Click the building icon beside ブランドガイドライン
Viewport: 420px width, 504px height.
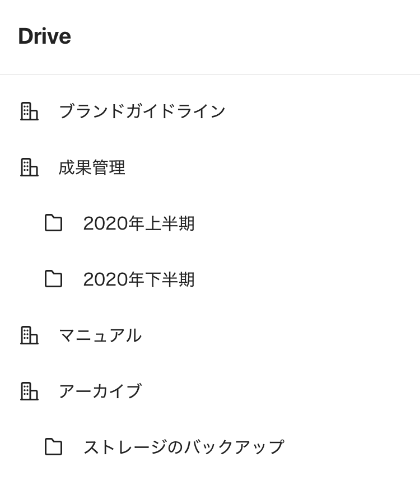tap(29, 111)
